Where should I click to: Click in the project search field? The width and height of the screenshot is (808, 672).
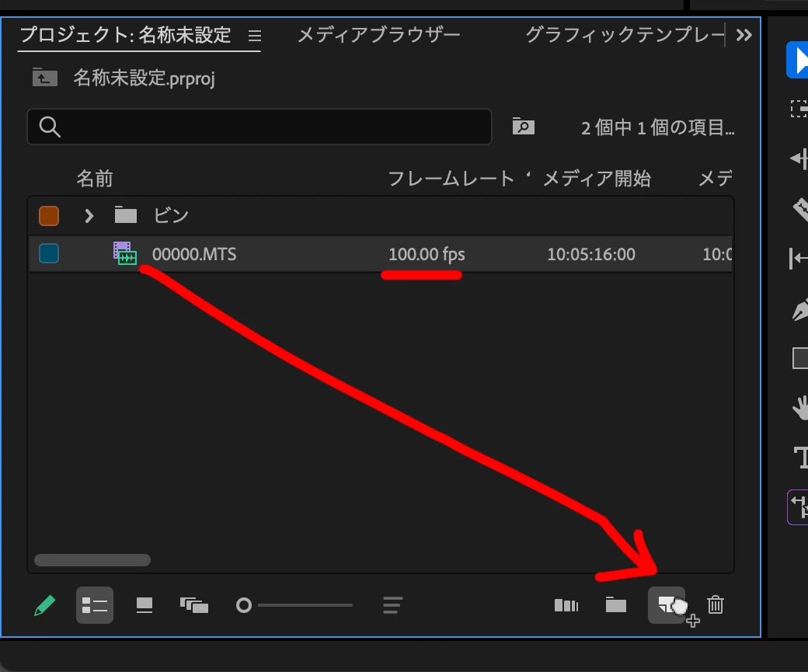click(259, 127)
